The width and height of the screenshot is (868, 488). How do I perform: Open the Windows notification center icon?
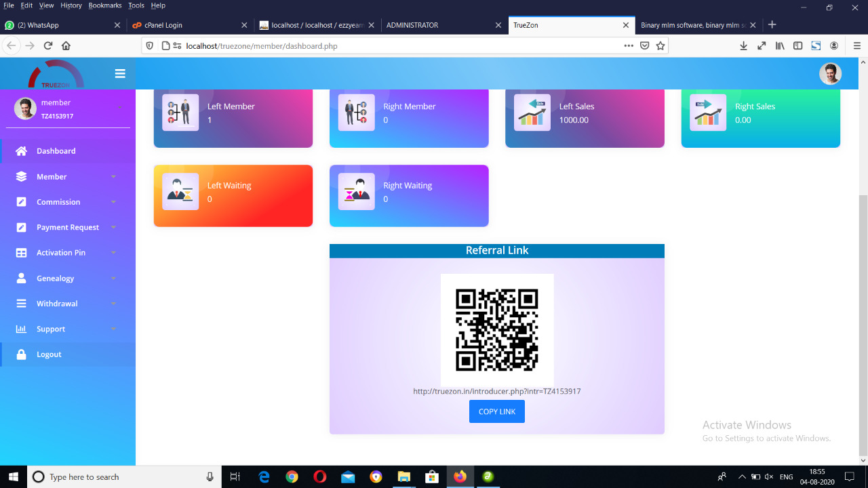click(x=850, y=477)
